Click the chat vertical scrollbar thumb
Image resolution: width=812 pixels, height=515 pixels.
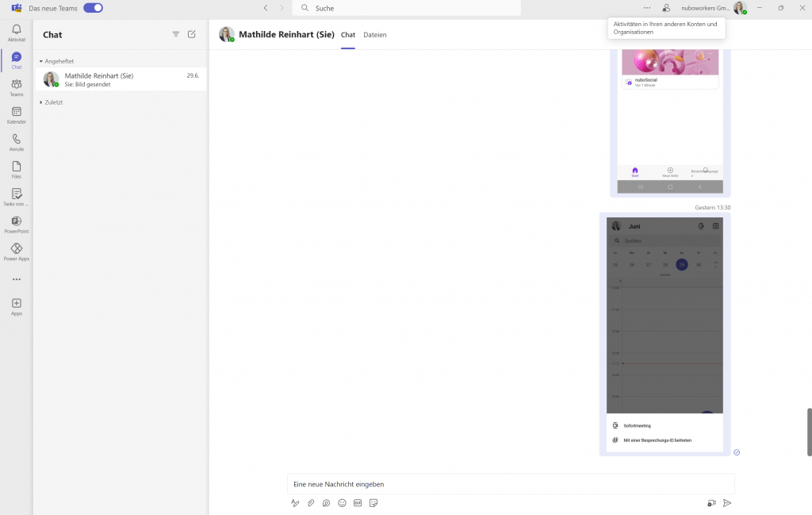click(809, 432)
